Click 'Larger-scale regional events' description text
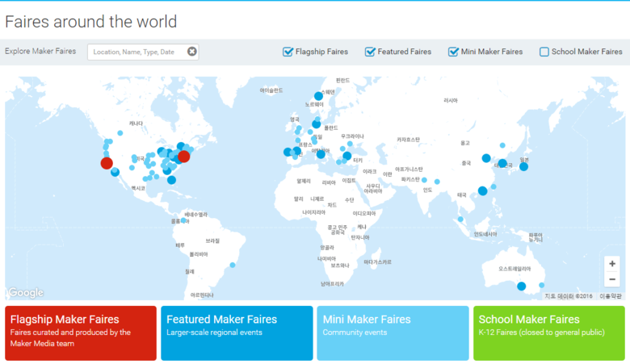The image size is (630, 364). coord(214,333)
